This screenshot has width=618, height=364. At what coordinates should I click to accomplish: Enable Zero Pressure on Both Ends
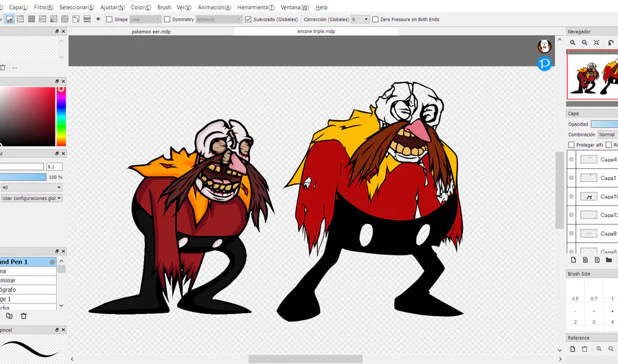pyautogui.click(x=375, y=19)
